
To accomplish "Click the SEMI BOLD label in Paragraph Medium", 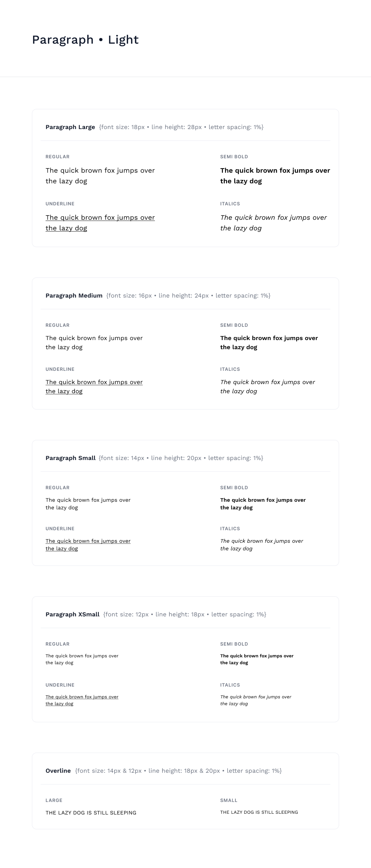I will [x=234, y=325].
